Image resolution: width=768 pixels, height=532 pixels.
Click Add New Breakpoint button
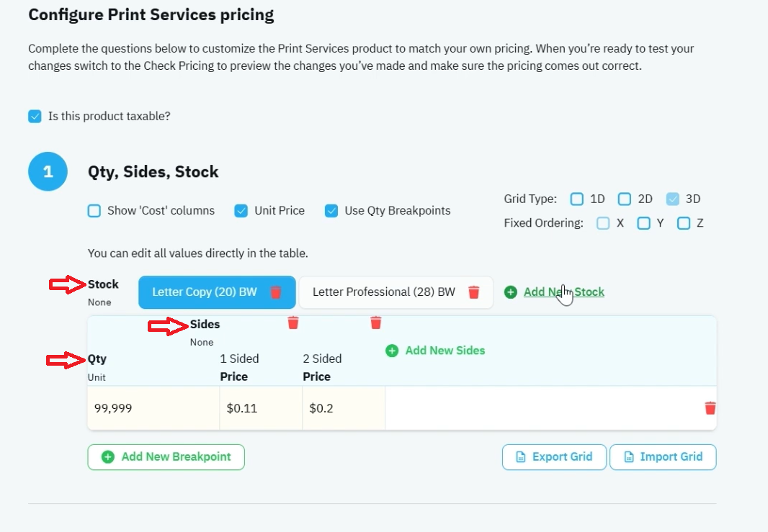tap(166, 457)
